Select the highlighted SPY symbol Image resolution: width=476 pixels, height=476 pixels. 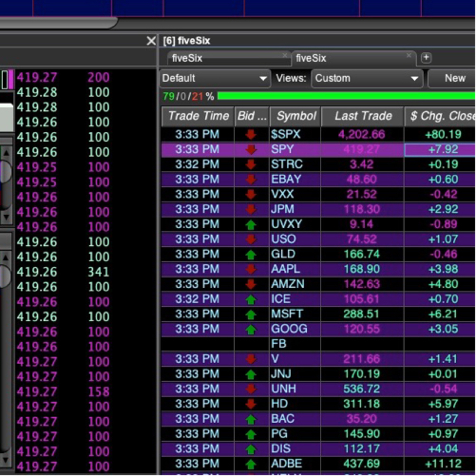(282, 150)
